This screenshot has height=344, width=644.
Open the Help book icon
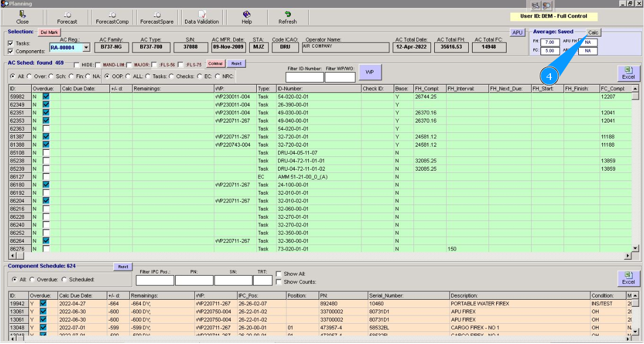[x=246, y=15]
